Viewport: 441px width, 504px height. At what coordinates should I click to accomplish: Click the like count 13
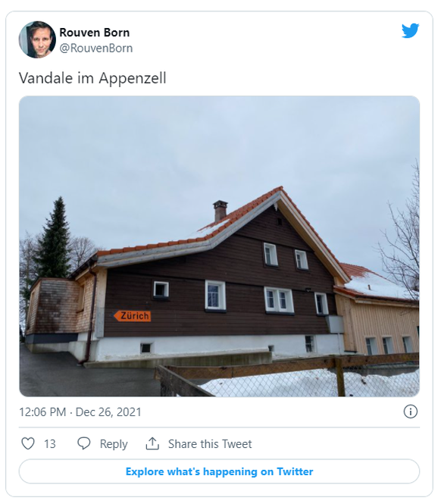pyautogui.click(x=50, y=444)
